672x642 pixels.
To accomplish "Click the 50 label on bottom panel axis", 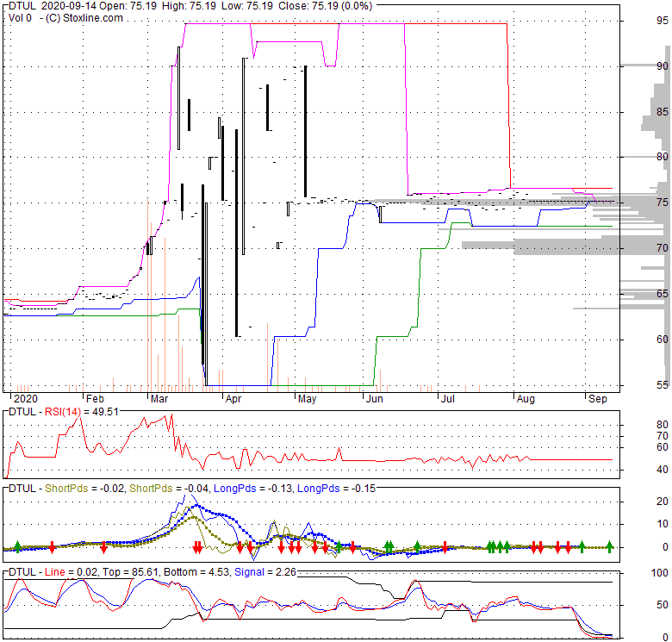I will (663, 605).
